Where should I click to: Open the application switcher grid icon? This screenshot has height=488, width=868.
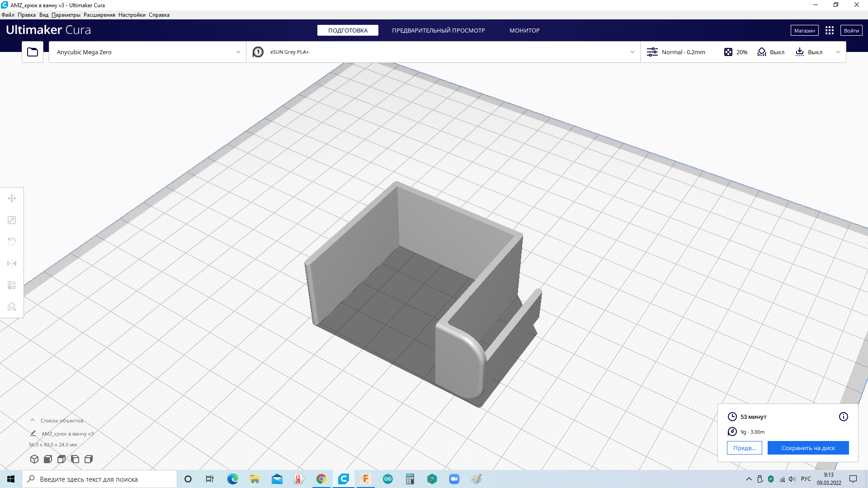click(829, 30)
